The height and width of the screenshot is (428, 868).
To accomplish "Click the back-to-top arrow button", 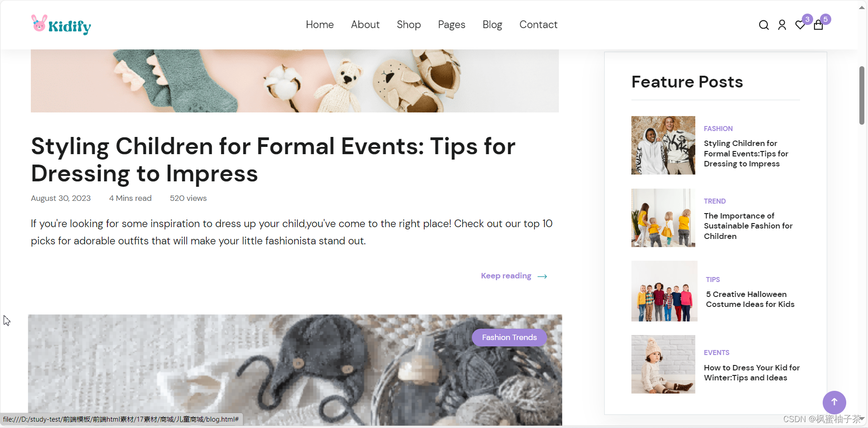I will click(834, 402).
